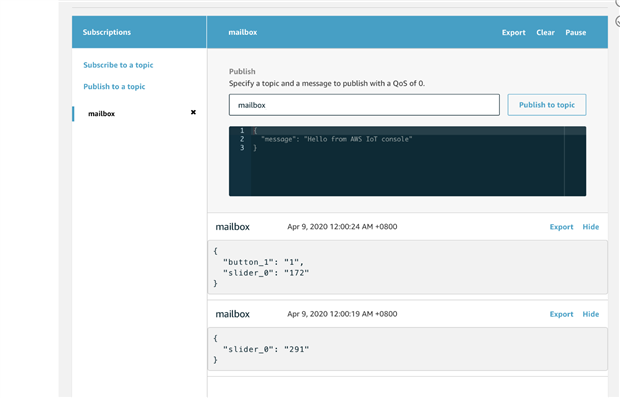Screen dimensions: 620x398
Task: Export the 12:00:19 AM mailbox message
Action: coord(561,314)
